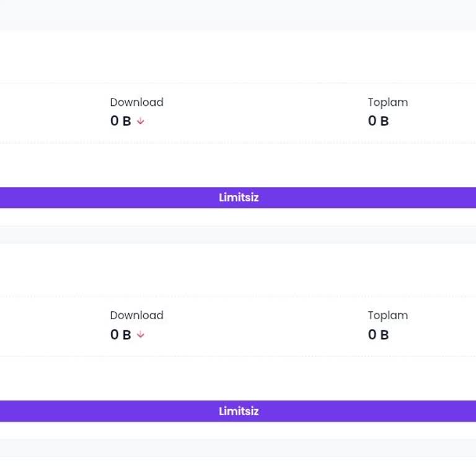
Task: Click the red down arrow in upper card
Action: point(141,121)
